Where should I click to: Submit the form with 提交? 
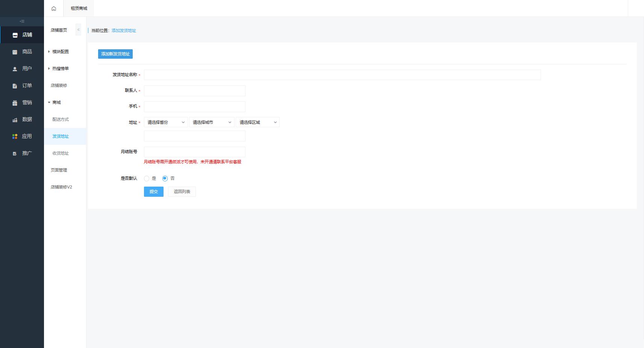[x=154, y=191]
